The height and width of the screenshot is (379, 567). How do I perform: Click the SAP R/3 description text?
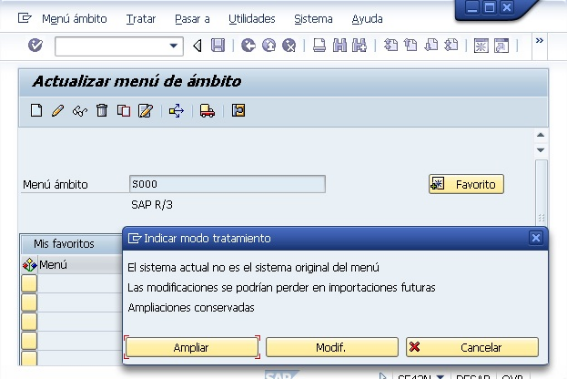152,205
